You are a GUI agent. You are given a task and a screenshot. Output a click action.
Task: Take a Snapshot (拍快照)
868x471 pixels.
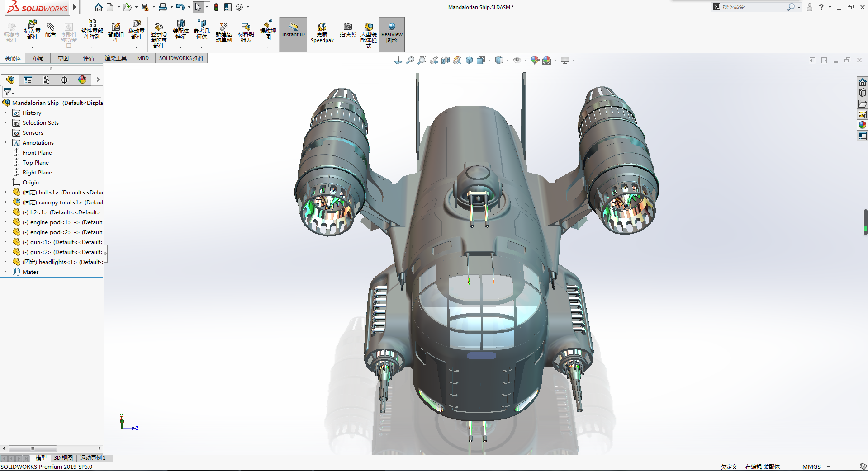click(347, 30)
